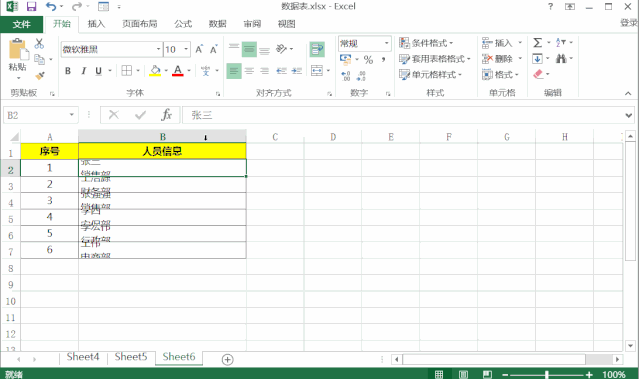Click the Paste clipboard icon
639x379 pixels.
point(18,50)
